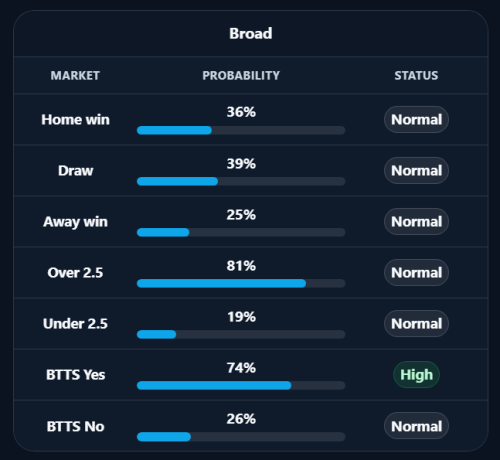The height and width of the screenshot is (460, 500).
Task: Click the Home win Normal status badge
Action: tap(416, 120)
